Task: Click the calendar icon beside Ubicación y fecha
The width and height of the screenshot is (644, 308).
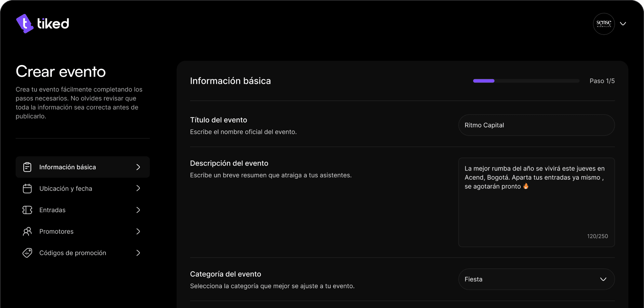Action: point(27,188)
